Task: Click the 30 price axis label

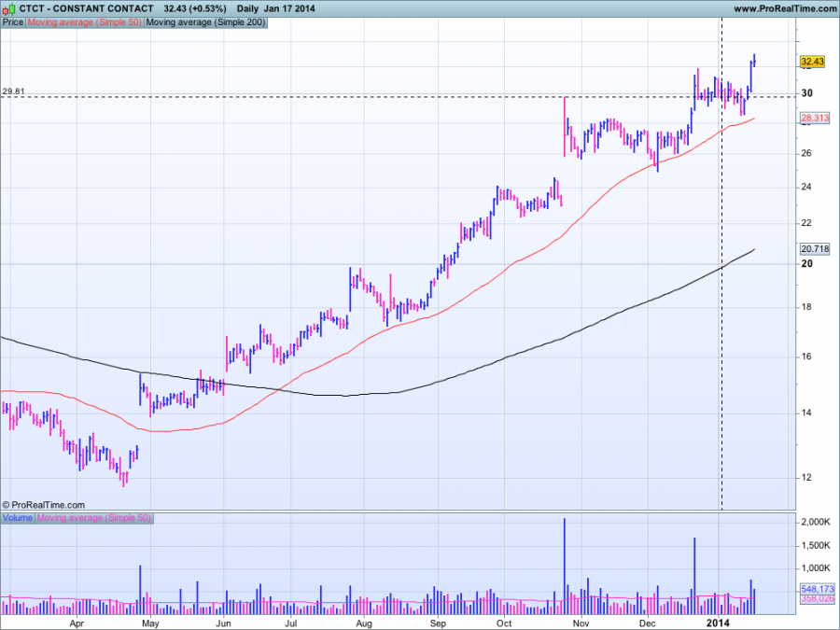Action: 806,93
